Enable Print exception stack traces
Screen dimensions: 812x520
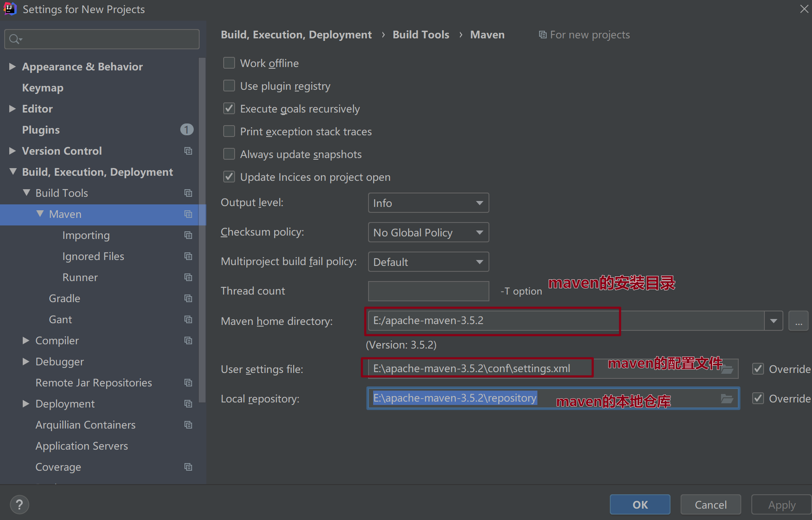pos(229,131)
